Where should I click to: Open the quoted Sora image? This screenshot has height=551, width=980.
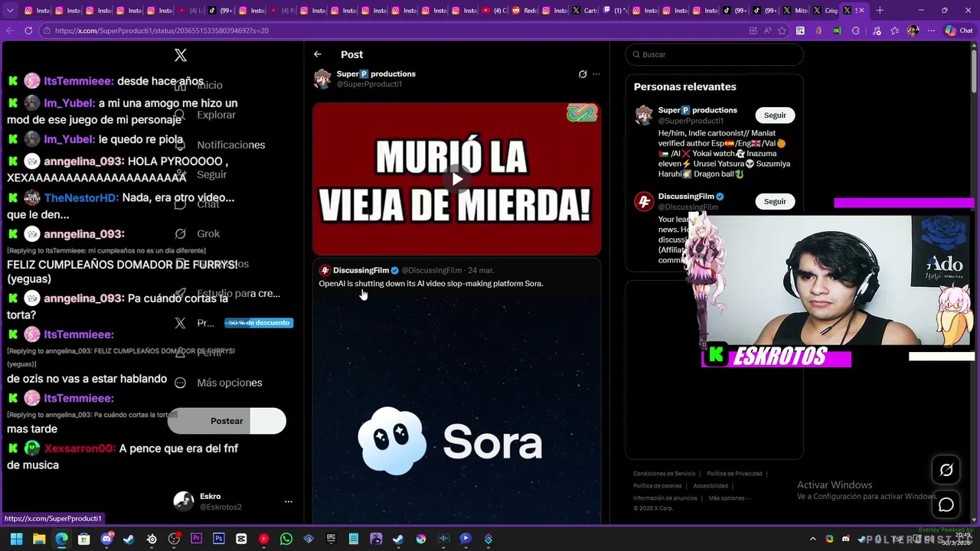point(456,409)
